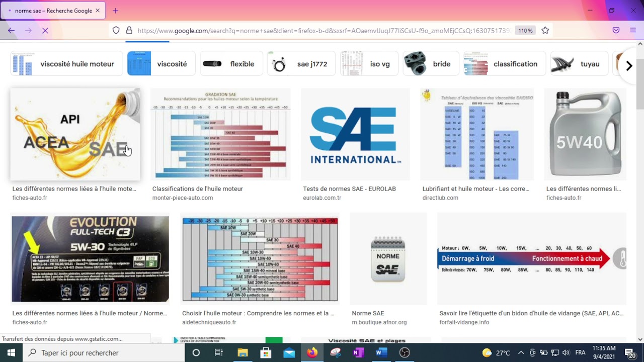Pick the sae j1772 filter chip
Viewport: 644px width, 362px height.
301,64
